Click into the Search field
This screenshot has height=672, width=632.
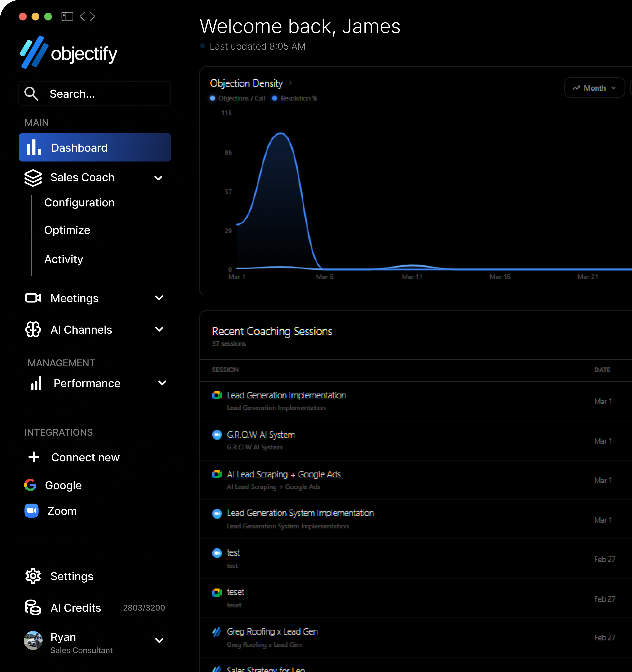click(95, 94)
